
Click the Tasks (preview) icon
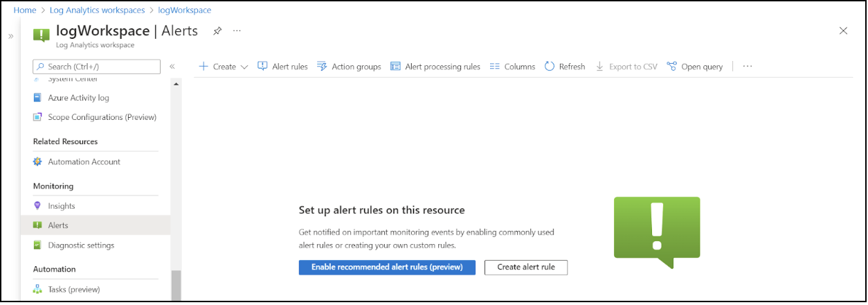38,289
